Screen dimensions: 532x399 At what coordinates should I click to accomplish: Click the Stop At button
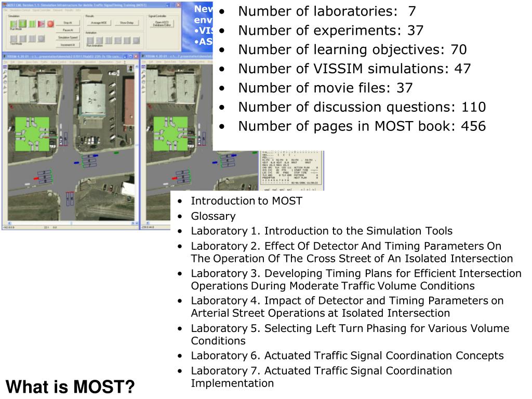[68, 23]
